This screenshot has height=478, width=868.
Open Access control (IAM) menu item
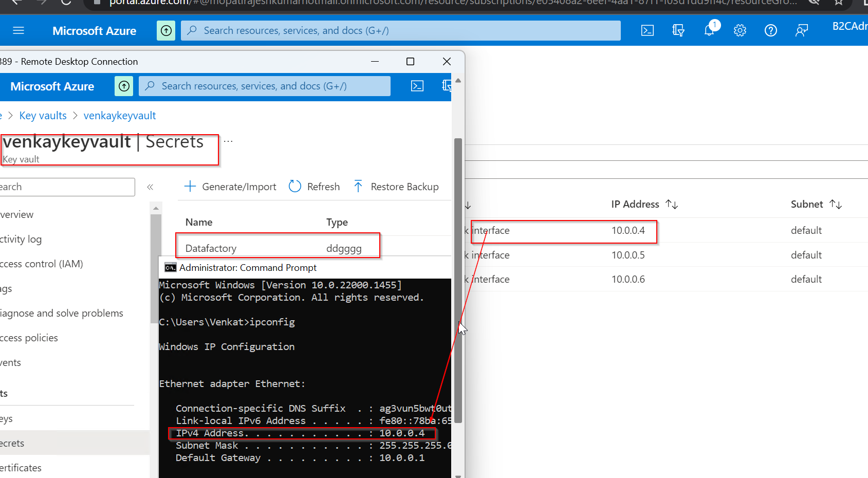click(x=42, y=264)
